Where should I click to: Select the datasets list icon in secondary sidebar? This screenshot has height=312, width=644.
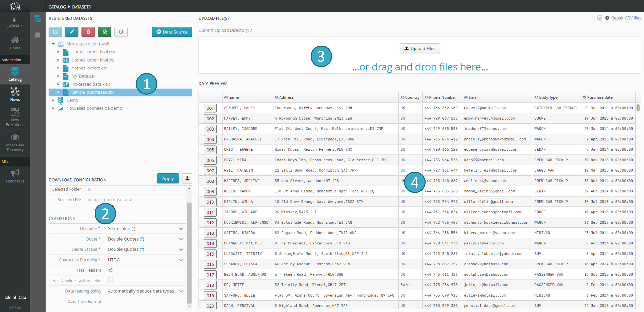[38, 19]
